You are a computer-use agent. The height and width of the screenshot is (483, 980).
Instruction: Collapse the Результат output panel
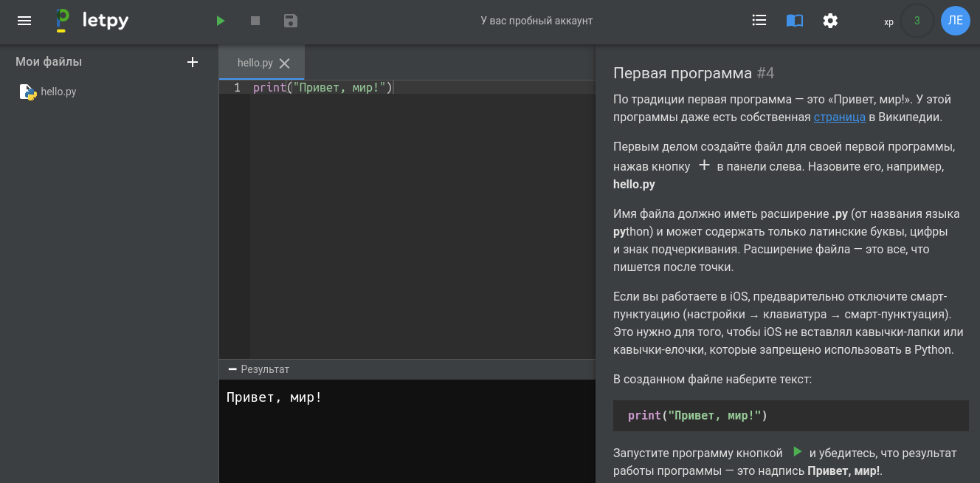pos(232,369)
